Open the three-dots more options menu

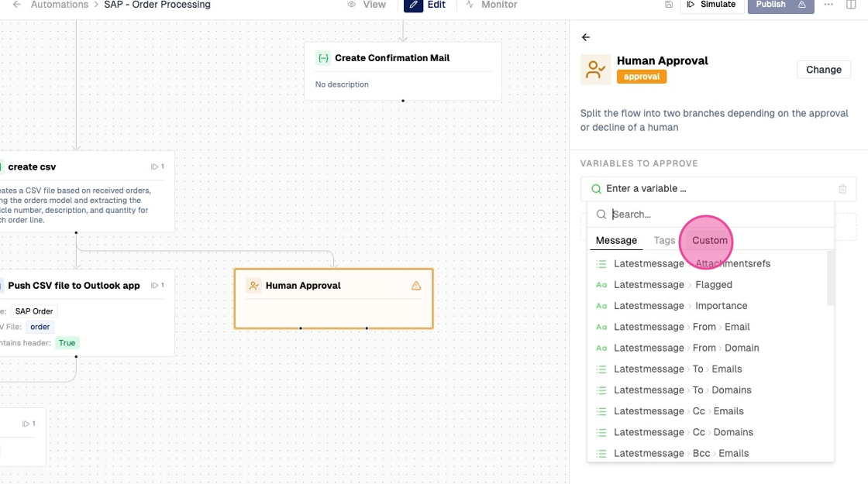click(x=828, y=5)
